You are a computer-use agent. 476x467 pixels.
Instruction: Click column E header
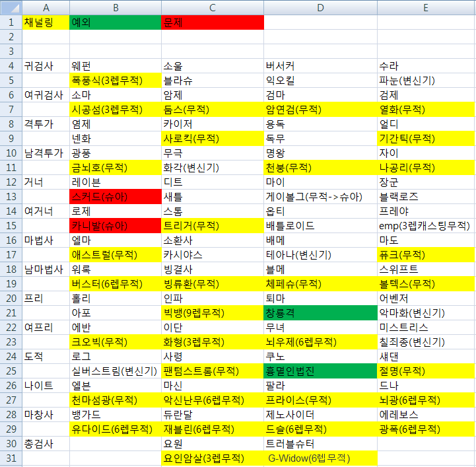(x=426, y=7)
